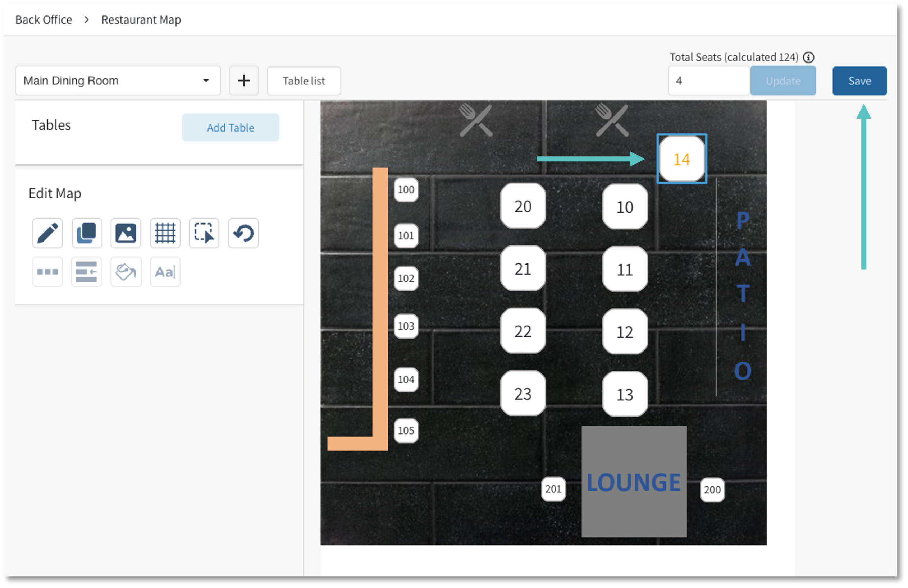The image size is (908, 588).
Task: Open the text label tool
Action: click(165, 271)
